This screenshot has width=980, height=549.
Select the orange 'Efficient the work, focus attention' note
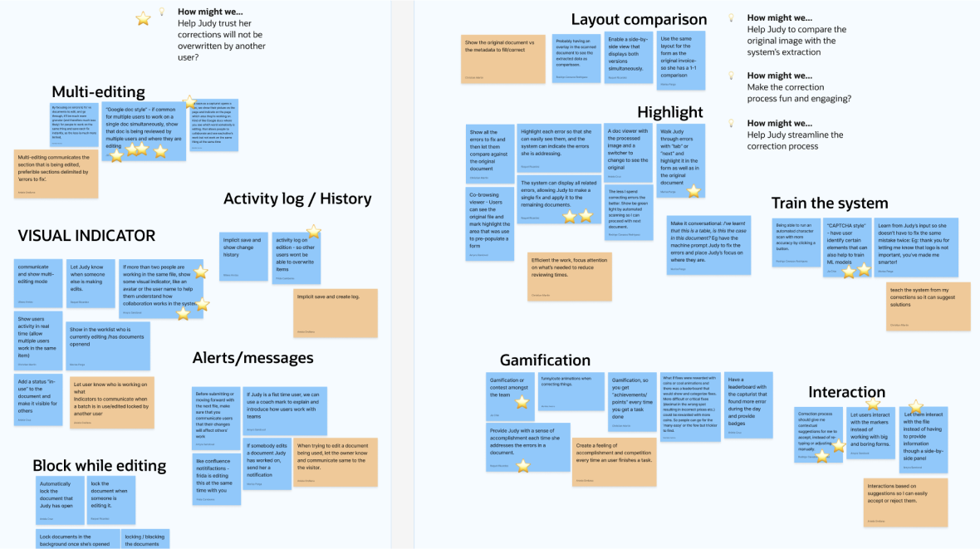(x=570, y=277)
